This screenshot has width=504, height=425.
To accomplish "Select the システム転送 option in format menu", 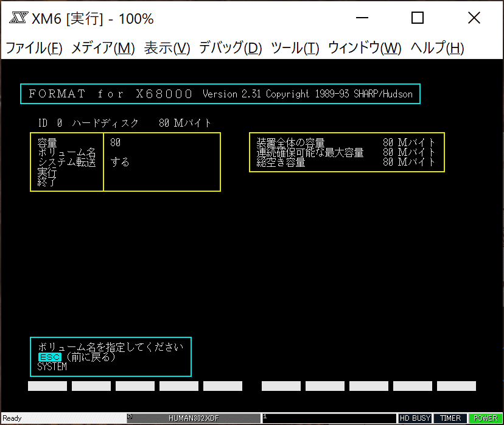I will [x=66, y=163].
